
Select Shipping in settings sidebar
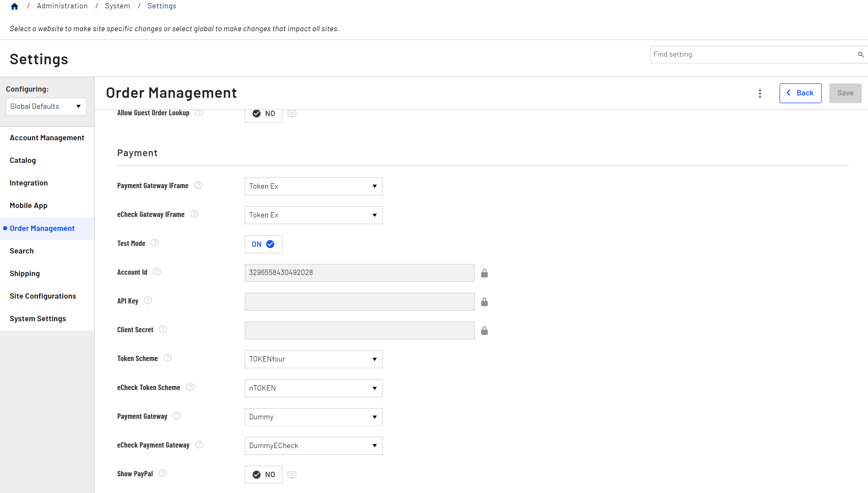tap(47, 274)
